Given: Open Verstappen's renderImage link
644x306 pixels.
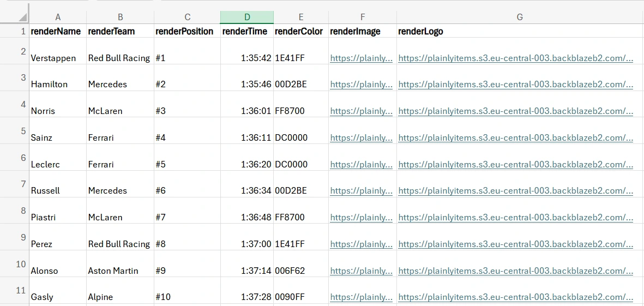Looking at the screenshot, I should tap(361, 58).
